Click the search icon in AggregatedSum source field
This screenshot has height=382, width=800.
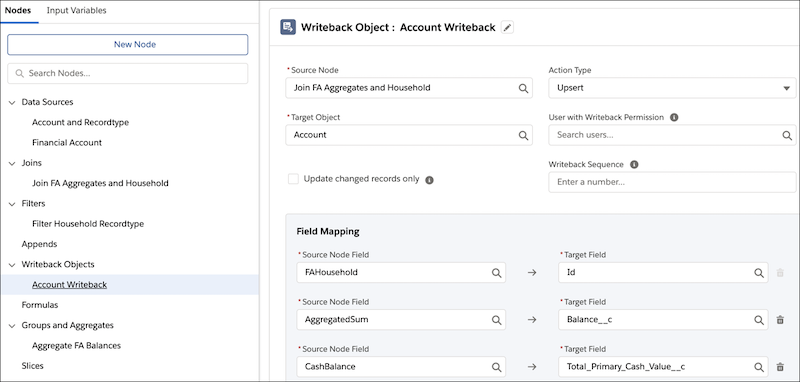point(496,320)
